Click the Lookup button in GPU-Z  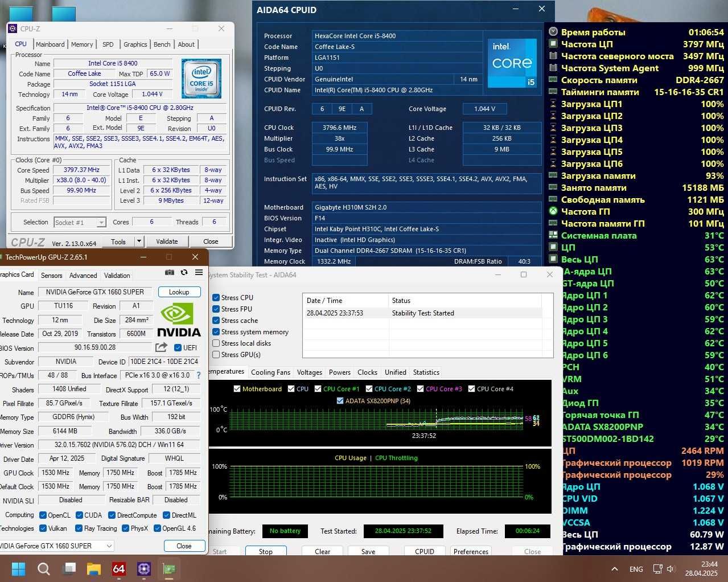click(179, 292)
